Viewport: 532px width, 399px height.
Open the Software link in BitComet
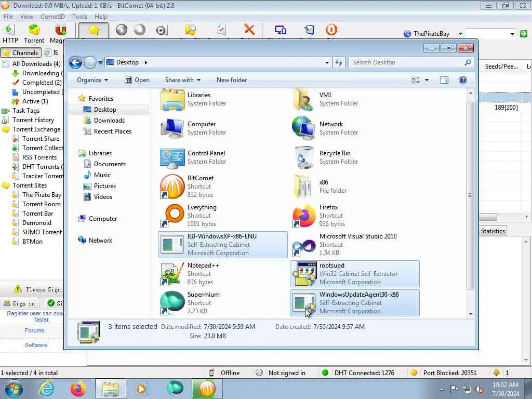click(36, 345)
